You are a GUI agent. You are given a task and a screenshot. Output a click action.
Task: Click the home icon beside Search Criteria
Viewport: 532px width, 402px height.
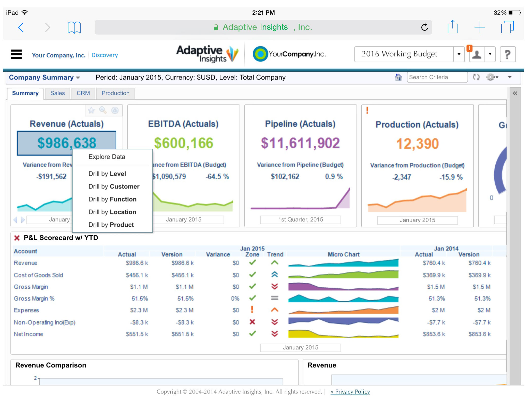coord(398,77)
